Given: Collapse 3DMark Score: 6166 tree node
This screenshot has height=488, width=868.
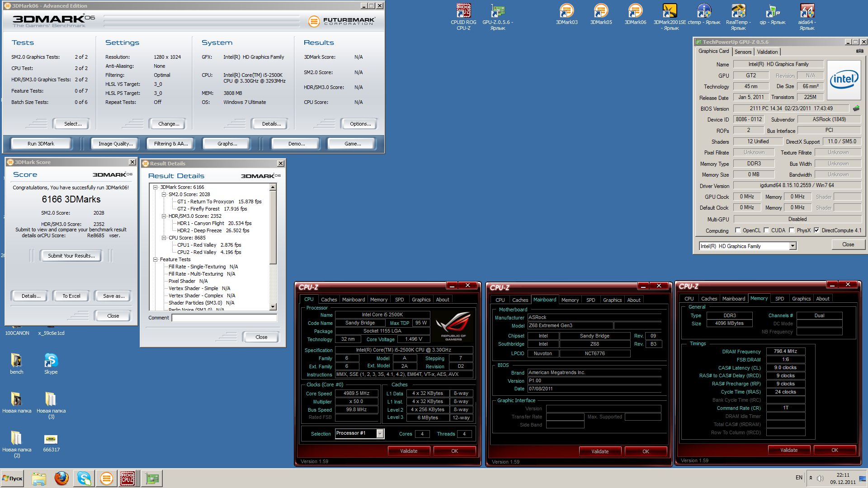Looking at the screenshot, I should pos(156,187).
